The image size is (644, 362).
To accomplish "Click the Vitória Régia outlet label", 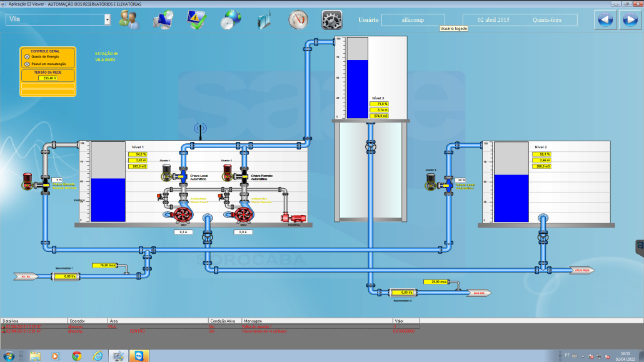I will click(x=581, y=270).
